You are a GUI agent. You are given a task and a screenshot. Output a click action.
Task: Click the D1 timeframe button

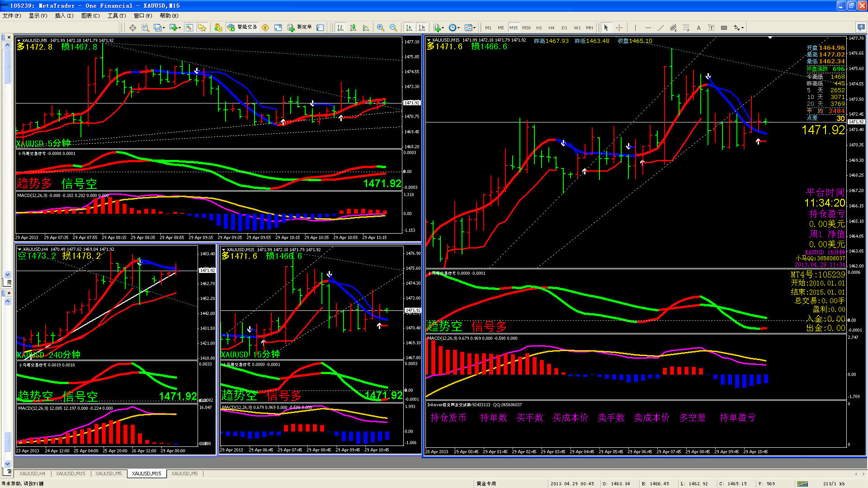[x=564, y=28]
